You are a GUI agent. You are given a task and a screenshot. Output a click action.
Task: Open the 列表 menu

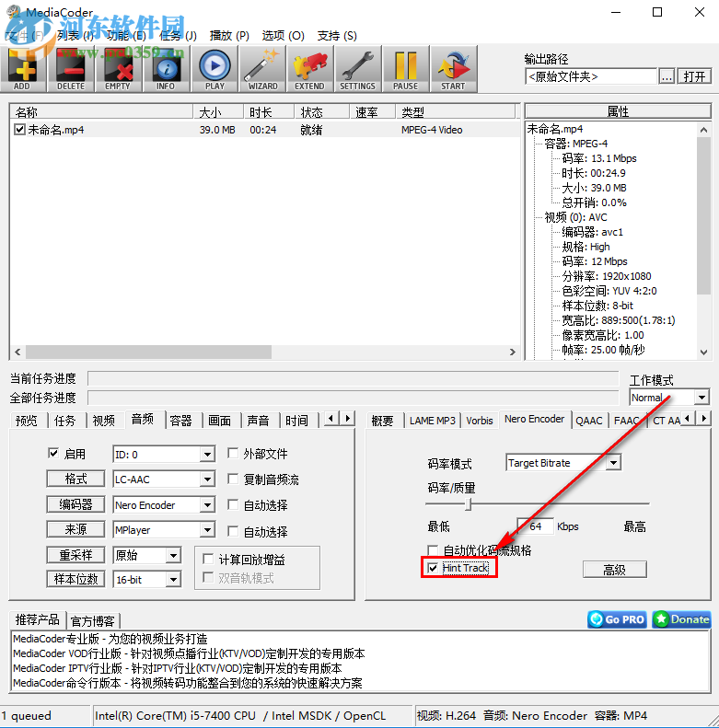[x=75, y=36]
